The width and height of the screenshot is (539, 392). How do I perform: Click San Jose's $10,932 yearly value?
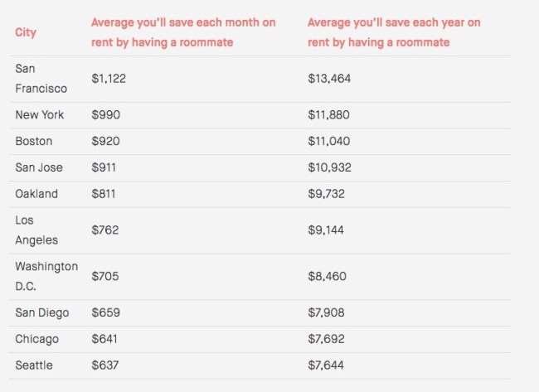tap(330, 167)
